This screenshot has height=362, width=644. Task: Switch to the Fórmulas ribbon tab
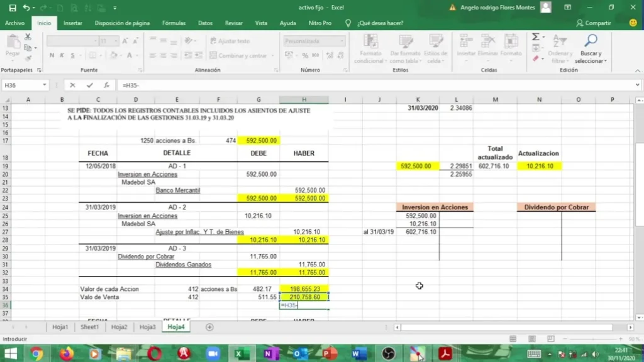(174, 23)
